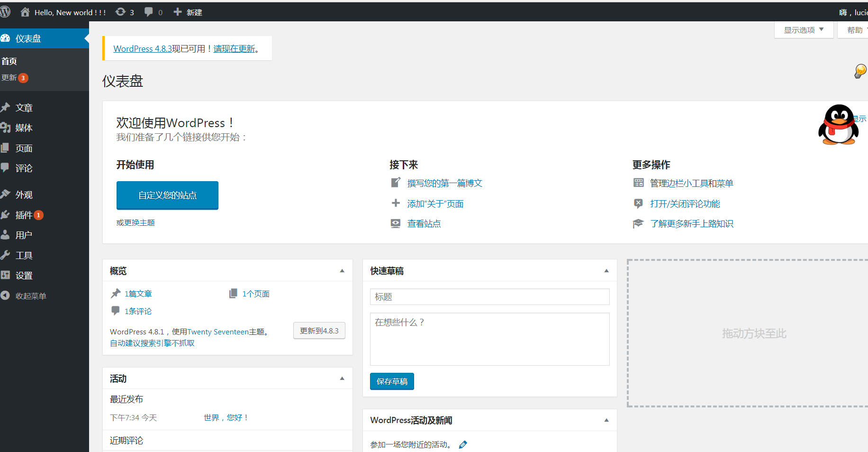Click the lucie user greeting at top right

coord(853,12)
